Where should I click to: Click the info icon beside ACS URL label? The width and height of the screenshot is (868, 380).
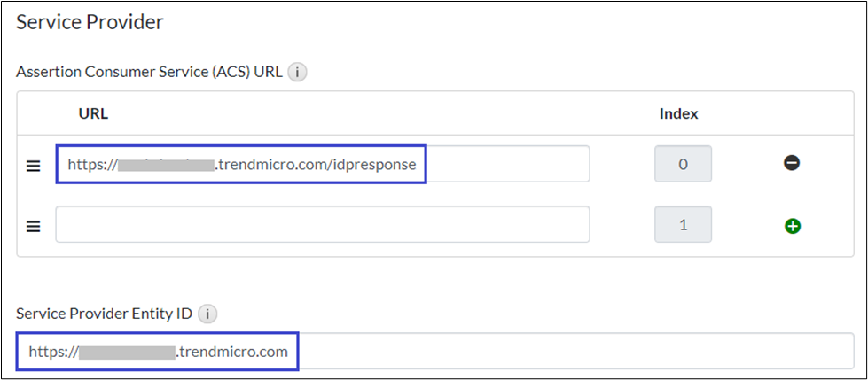[297, 73]
